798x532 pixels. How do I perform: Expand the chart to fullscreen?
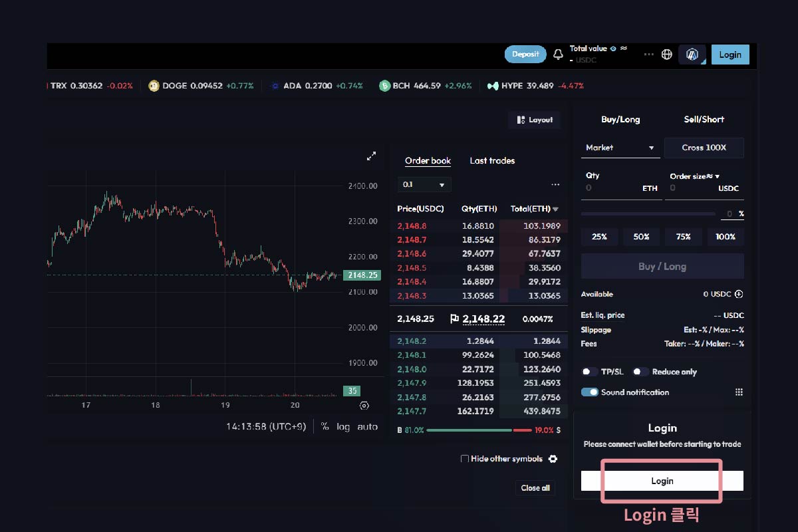(372, 156)
